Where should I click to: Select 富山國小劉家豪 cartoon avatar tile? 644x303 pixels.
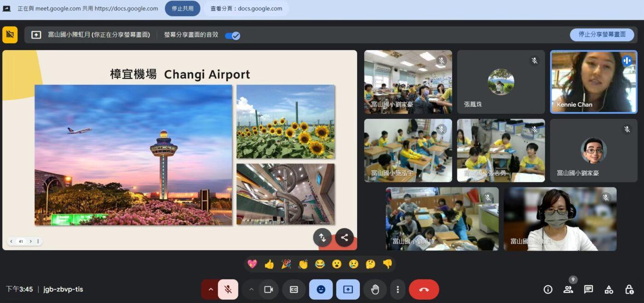594,151
